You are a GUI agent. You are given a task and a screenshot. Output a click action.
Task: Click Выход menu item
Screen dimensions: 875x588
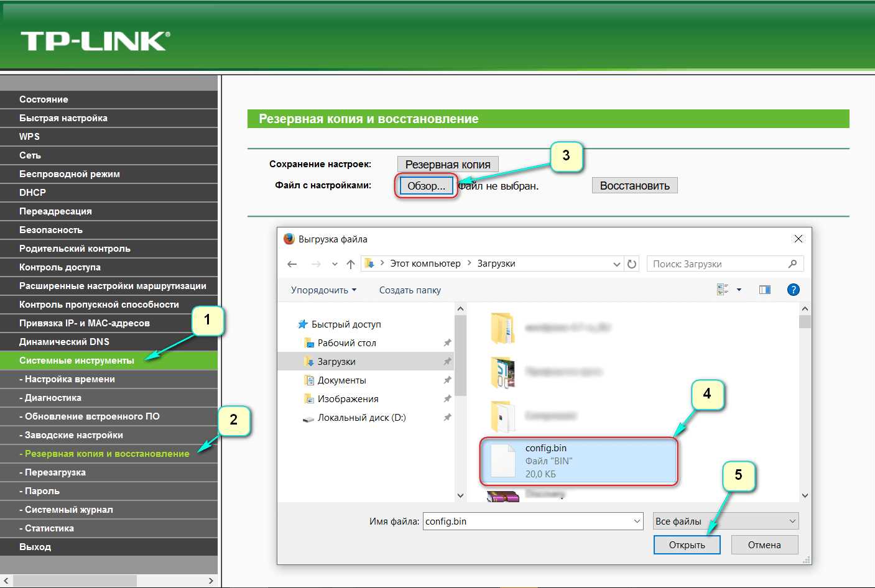109,547
